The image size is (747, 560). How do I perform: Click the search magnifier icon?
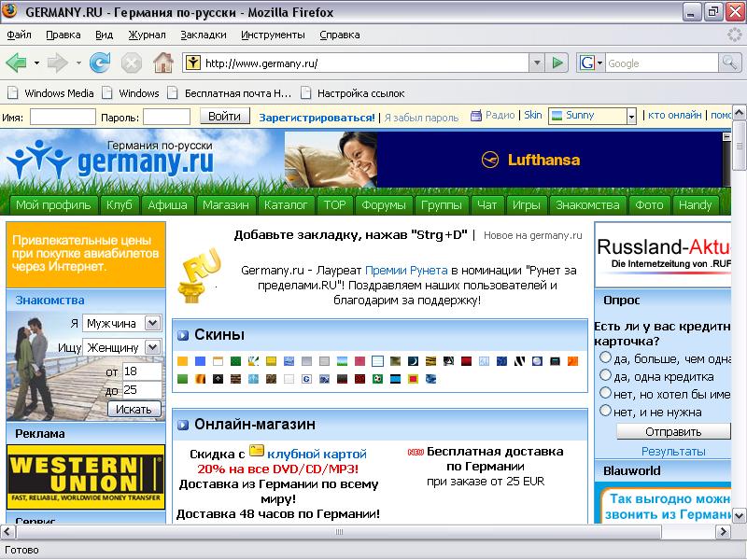coord(729,63)
